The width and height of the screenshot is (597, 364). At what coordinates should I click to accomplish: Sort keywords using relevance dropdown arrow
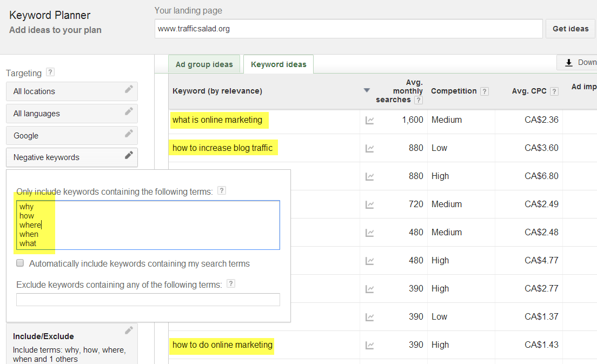click(367, 91)
